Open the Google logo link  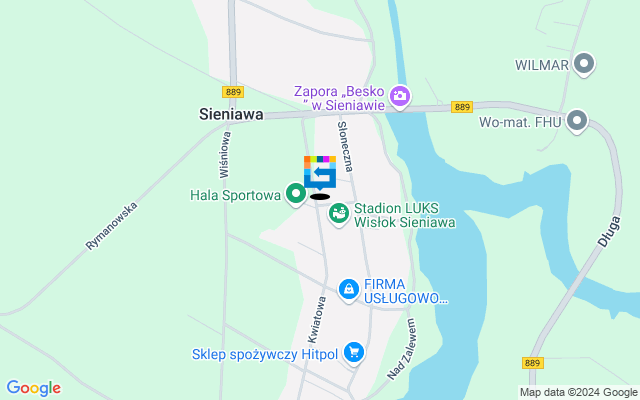[x=33, y=388]
